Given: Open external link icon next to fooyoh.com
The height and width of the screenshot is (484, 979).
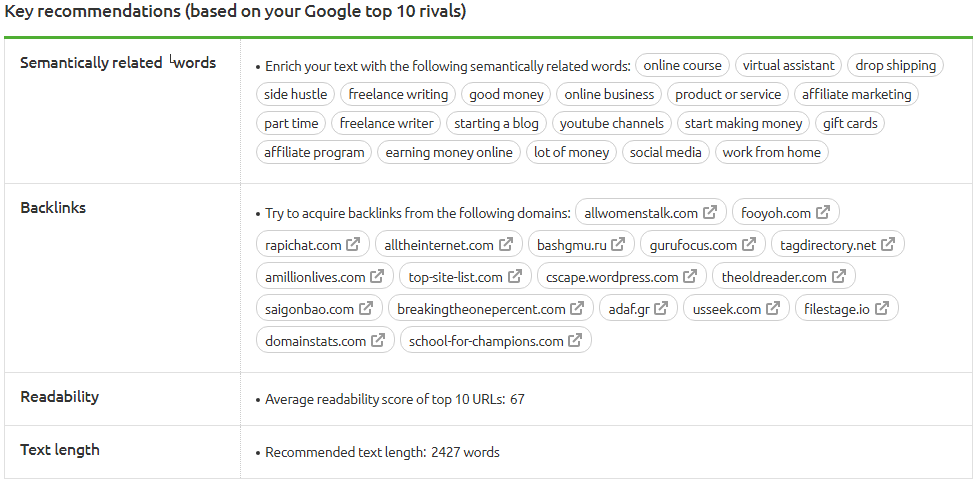Looking at the screenshot, I should (823, 213).
